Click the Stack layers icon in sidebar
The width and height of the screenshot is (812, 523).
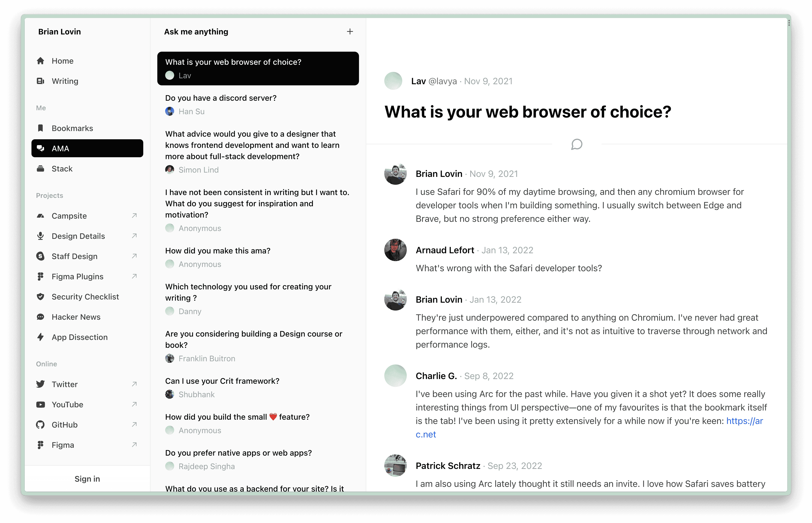pos(40,168)
